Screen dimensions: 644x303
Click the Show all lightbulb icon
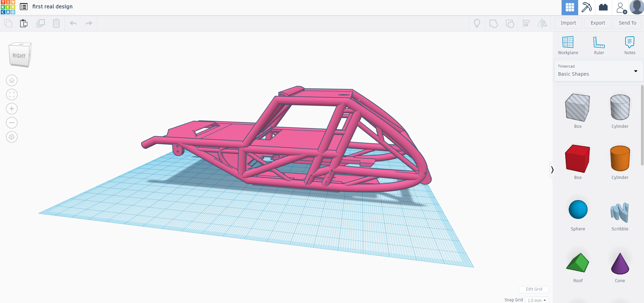pos(477,23)
